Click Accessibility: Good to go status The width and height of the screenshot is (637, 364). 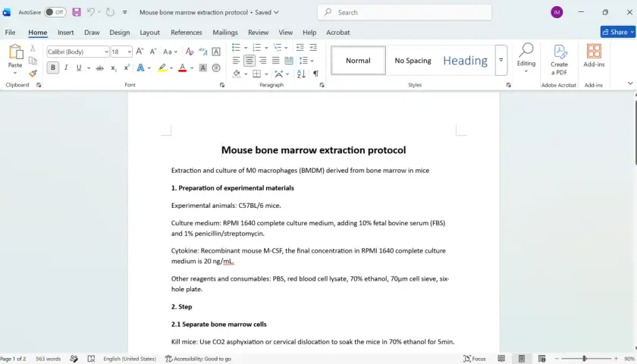click(x=198, y=359)
